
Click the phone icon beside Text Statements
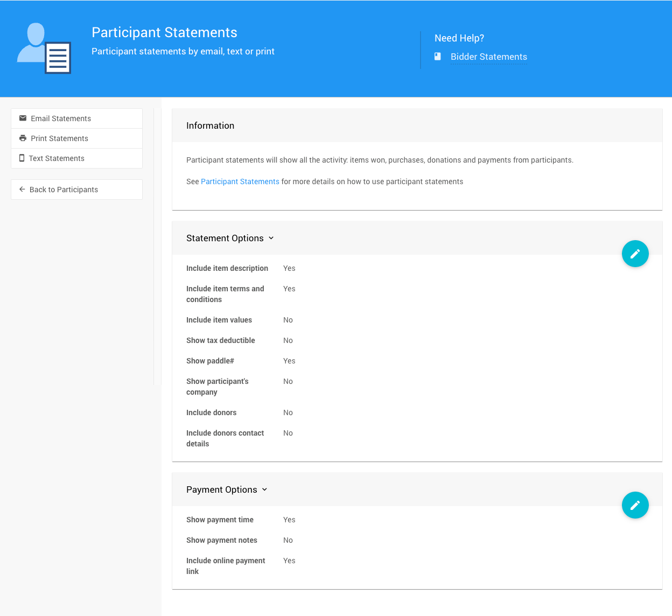(x=22, y=158)
